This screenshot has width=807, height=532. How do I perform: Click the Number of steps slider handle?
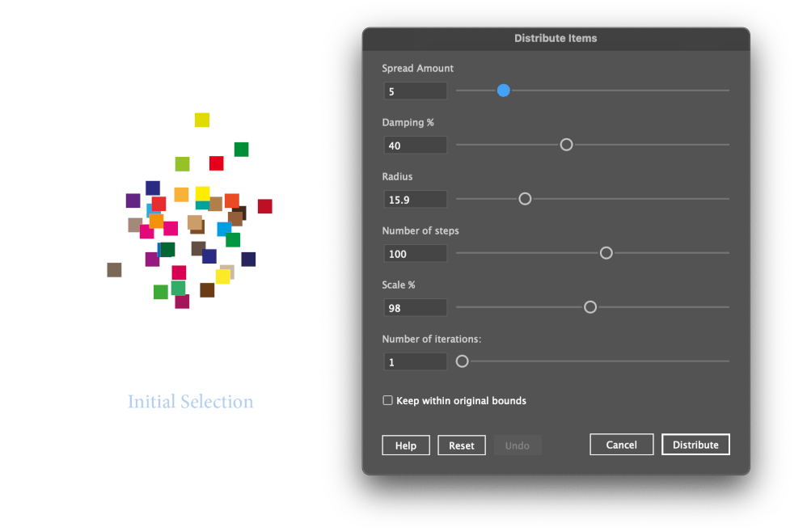(606, 253)
